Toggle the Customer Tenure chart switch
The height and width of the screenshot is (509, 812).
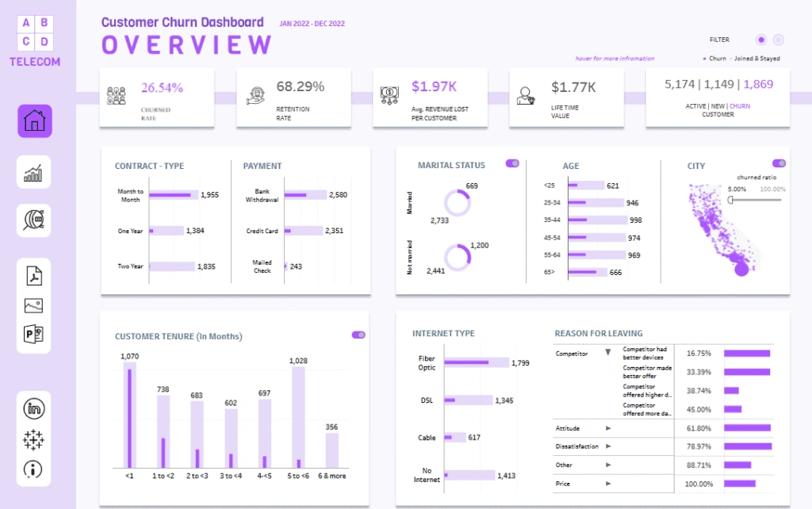(358, 335)
